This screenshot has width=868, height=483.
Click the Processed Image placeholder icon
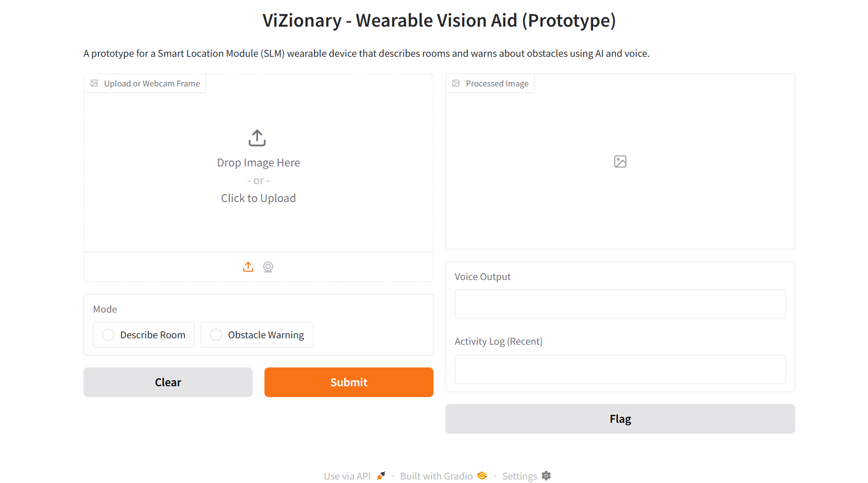620,161
